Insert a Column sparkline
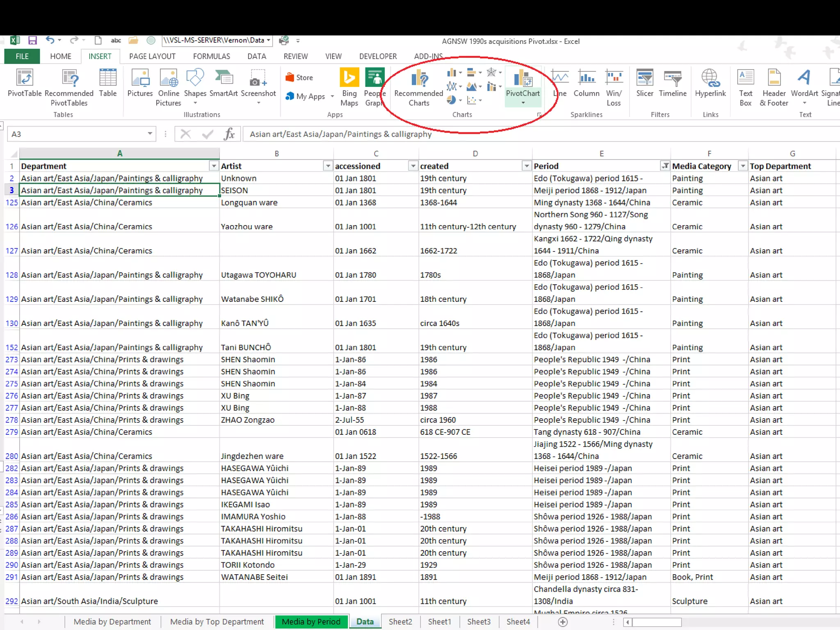This screenshot has width=840, height=630. 587,78
